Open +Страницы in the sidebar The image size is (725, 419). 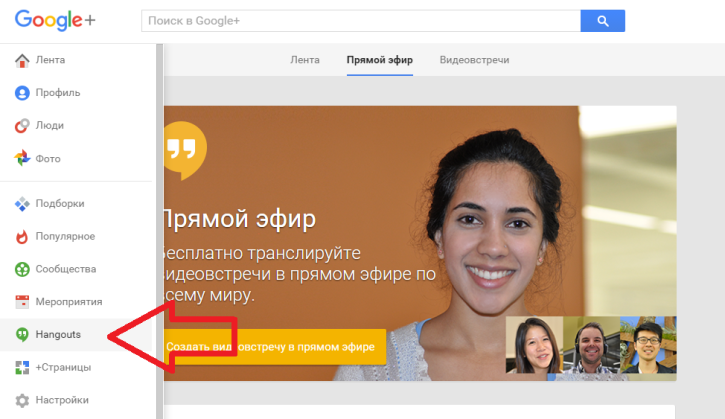point(63,367)
